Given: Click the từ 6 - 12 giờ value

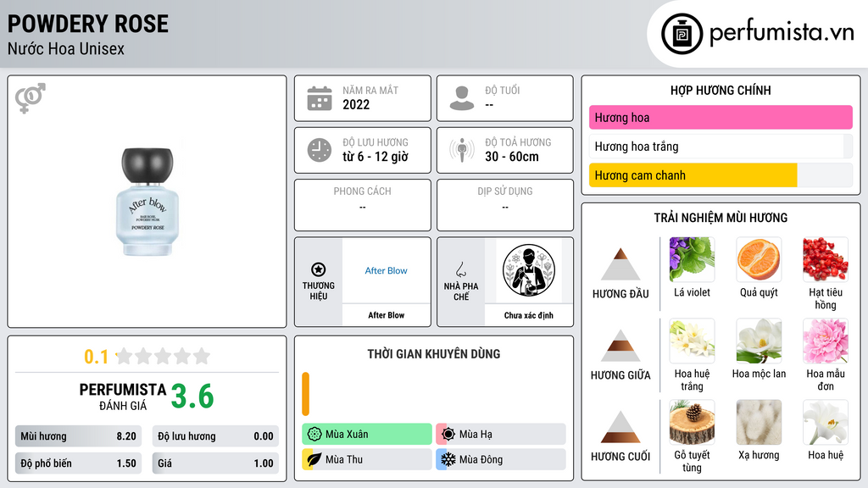Looking at the screenshot, I should click(376, 157).
